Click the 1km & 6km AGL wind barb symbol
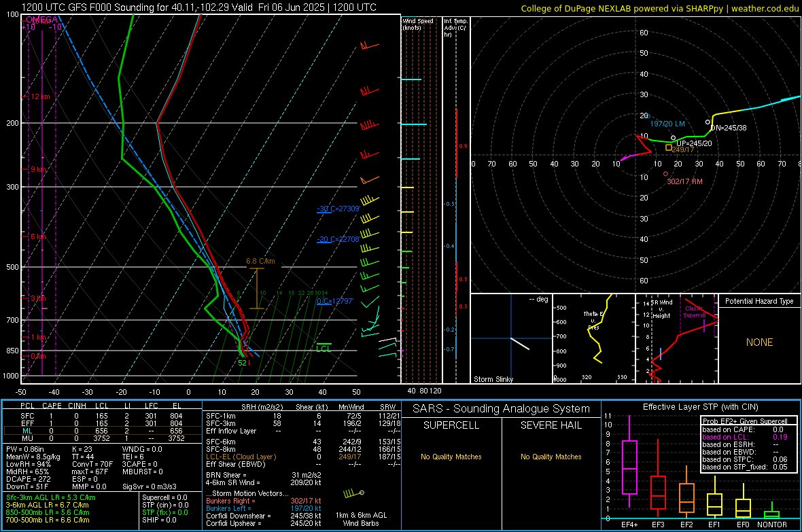 pos(354,494)
